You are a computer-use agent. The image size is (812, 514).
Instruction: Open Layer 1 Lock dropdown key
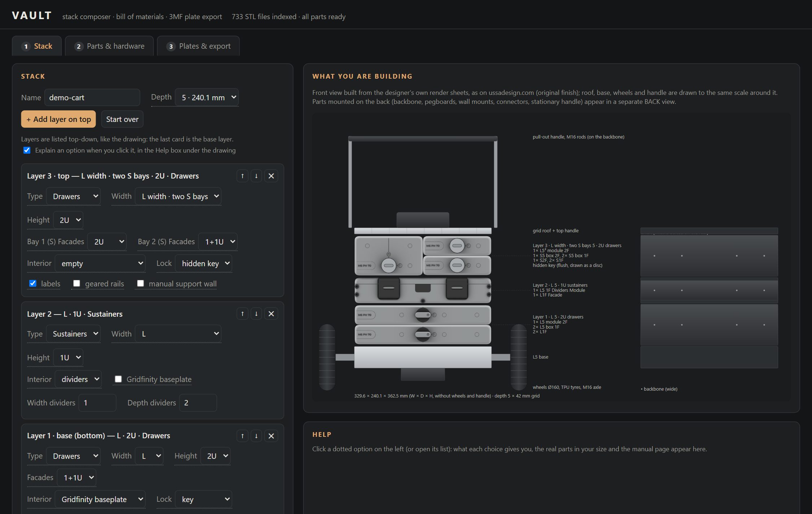(x=204, y=499)
